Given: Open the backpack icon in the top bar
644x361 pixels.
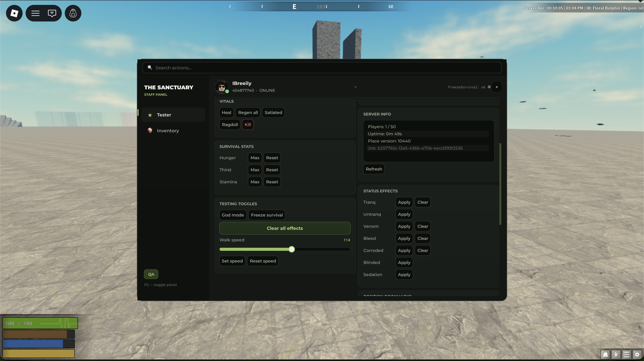Looking at the screenshot, I should 73,13.
